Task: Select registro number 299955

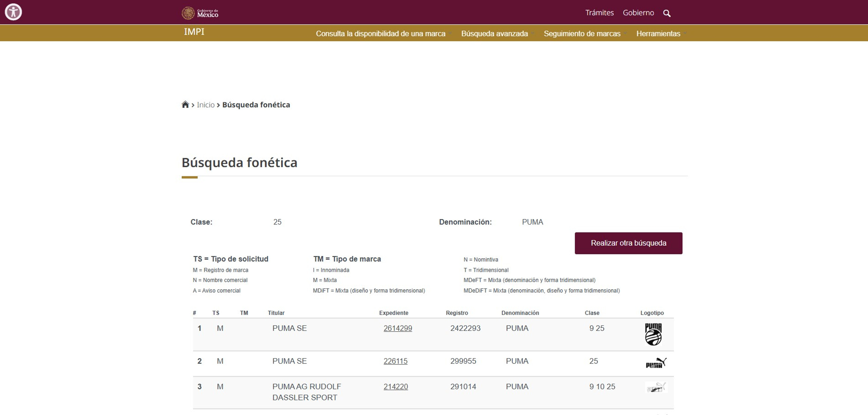Action: (x=463, y=361)
